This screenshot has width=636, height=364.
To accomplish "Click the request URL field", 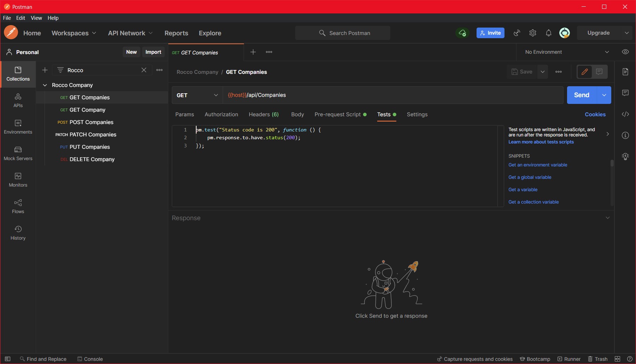I will (x=393, y=95).
